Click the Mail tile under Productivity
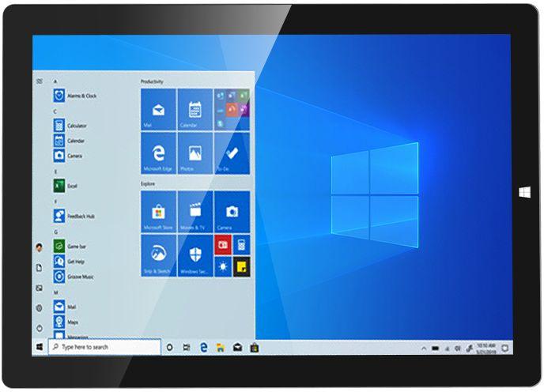 coord(158,109)
